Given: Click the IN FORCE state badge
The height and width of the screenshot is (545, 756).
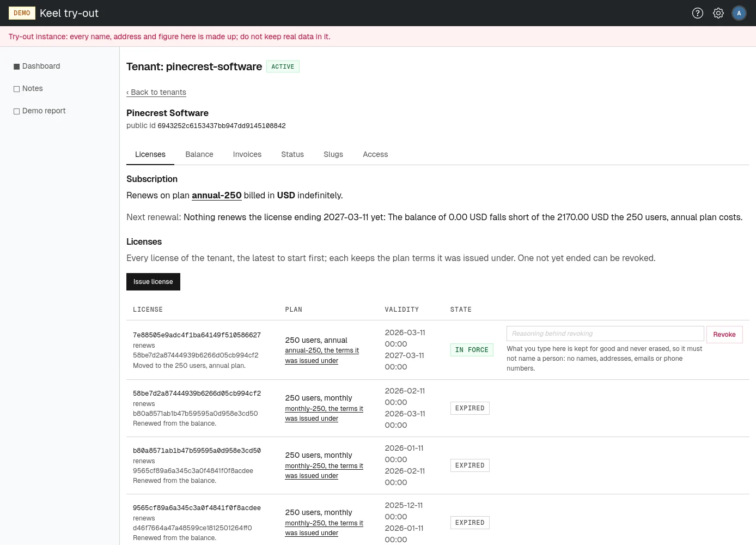Looking at the screenshot, I should tap(472, 350).
